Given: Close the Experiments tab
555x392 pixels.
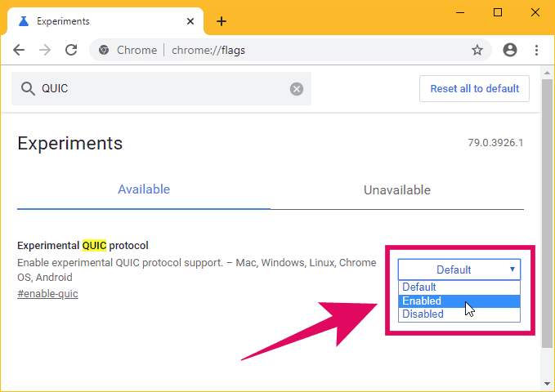Looking at the screenshot, I should (x=190, y=21).
